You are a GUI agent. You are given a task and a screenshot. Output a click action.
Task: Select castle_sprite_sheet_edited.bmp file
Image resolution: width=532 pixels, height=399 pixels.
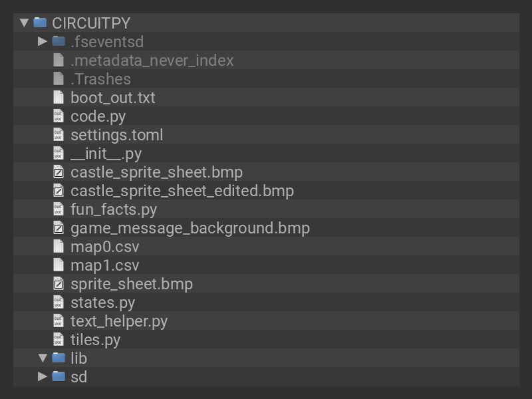(x=182, y=191)
